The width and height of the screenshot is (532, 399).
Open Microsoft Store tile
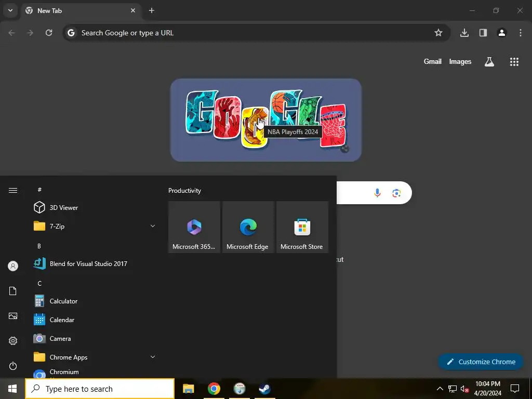302,227
